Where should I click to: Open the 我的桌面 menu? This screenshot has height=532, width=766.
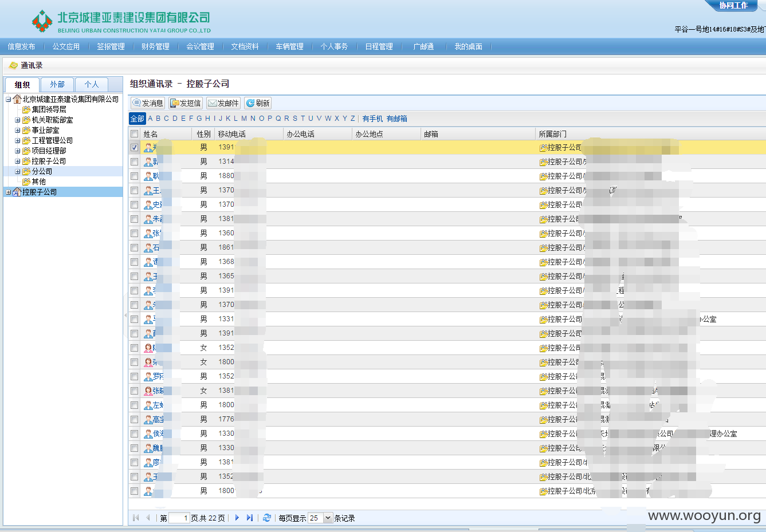pyautogui.click(x=468, y=47)
